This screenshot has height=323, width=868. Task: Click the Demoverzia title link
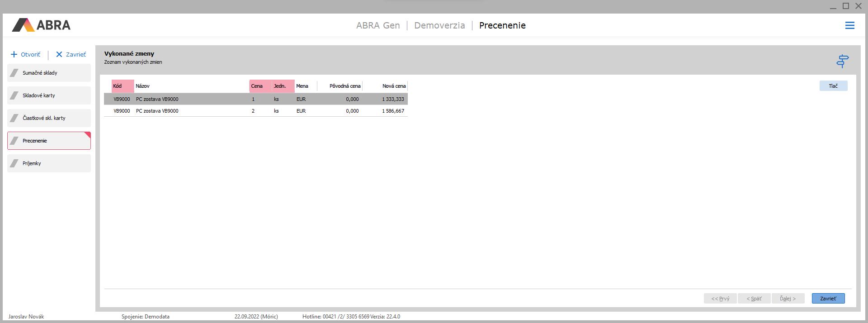(x=439, y=26)
